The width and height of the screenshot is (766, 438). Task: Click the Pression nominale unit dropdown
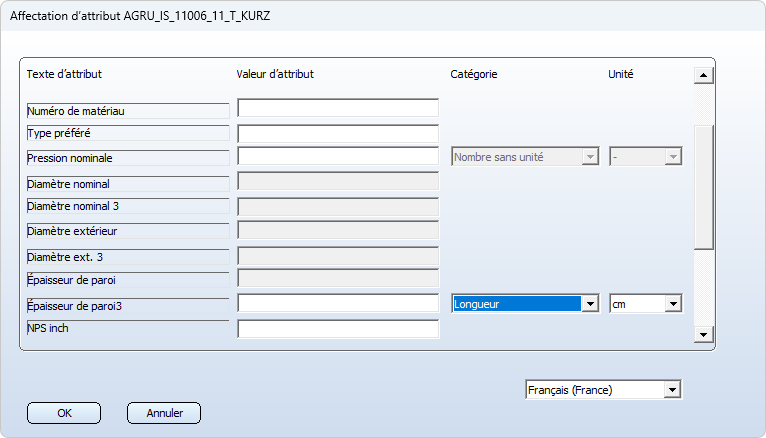tap(645, 157)
